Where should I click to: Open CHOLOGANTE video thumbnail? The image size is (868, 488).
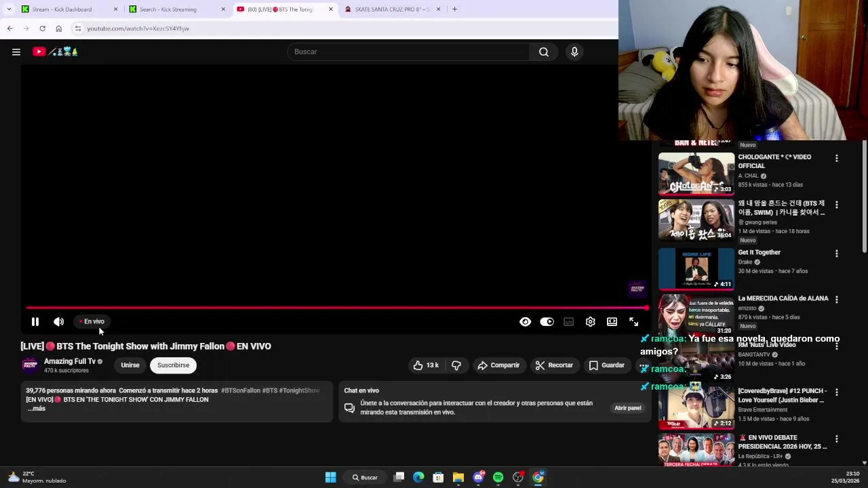(696, 174)
